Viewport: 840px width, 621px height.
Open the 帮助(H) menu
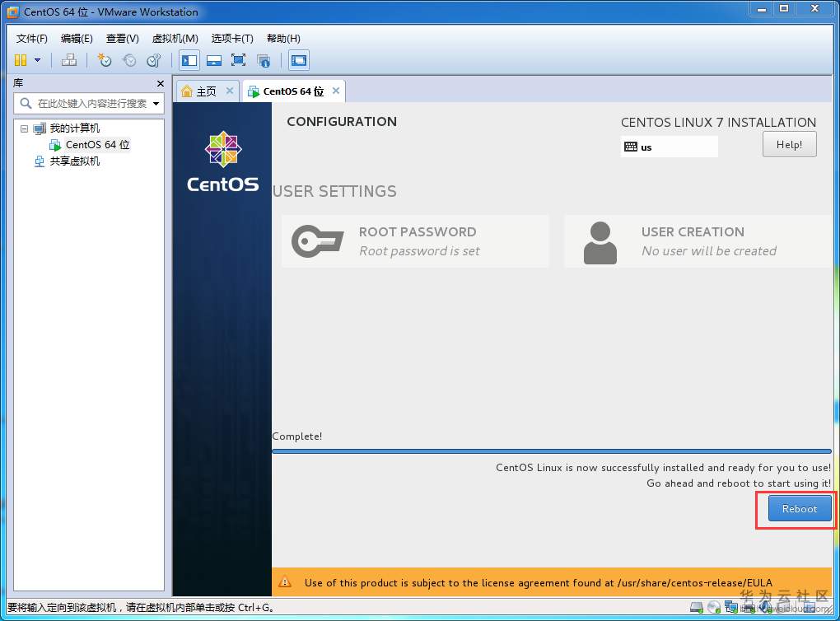[x=283, y=39]
